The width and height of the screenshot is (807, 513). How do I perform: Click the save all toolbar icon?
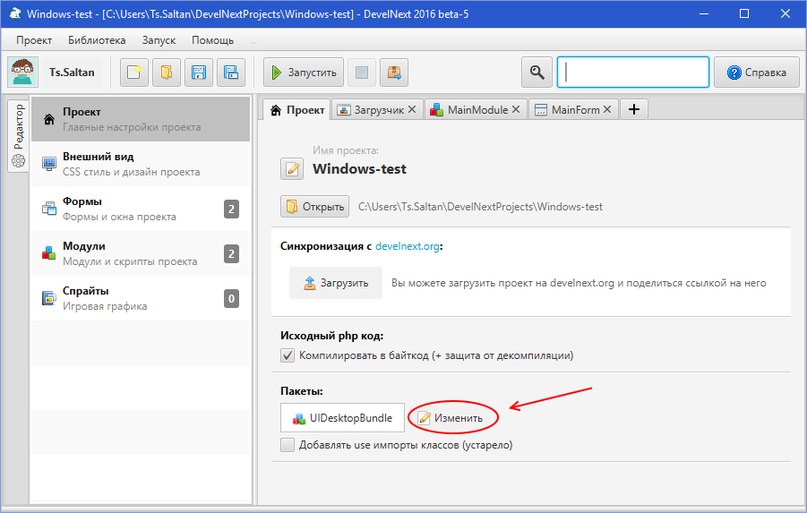pos(231,72)
